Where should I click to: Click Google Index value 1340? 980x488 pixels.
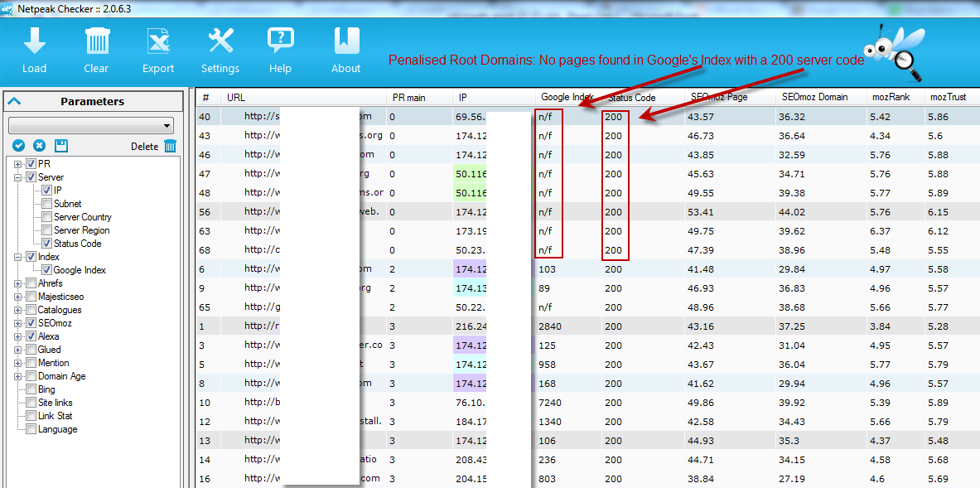(x=552, y=422)
